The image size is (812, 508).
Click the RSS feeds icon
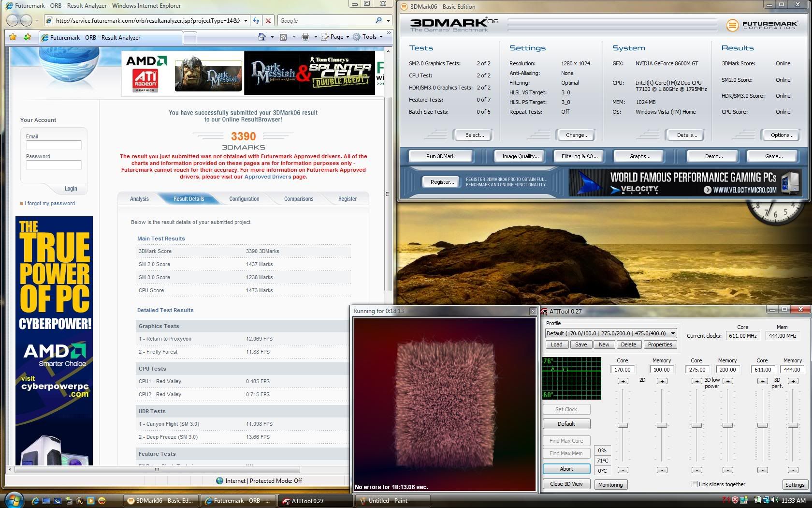(x=283, y=37)
